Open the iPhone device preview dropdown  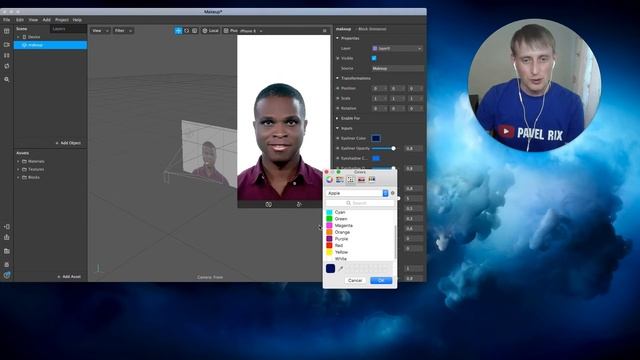[251, 31]
